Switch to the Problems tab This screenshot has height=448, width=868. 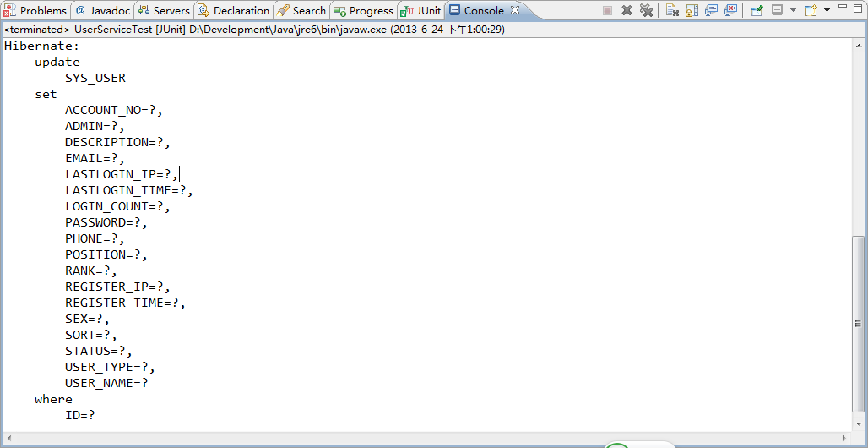coord(35,10)
